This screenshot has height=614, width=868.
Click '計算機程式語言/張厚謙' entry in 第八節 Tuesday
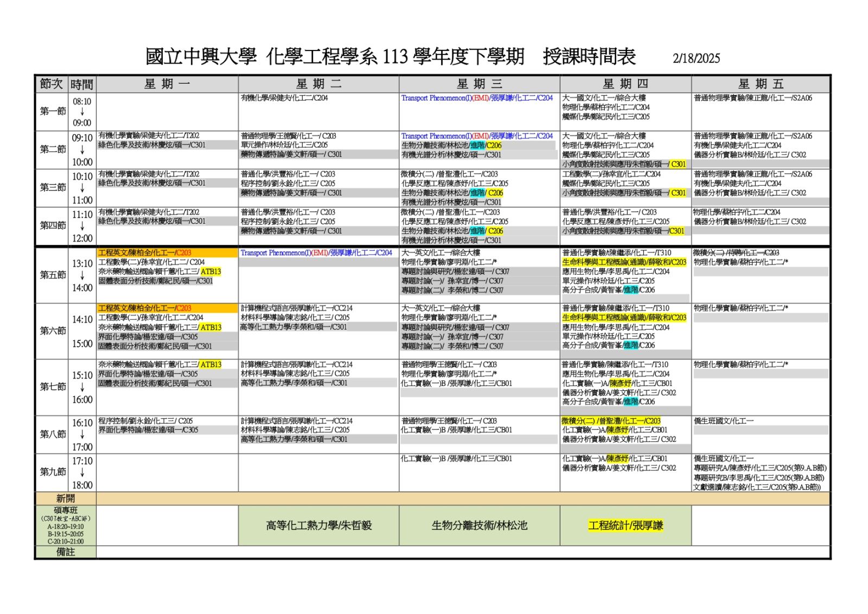pos(296,421)
